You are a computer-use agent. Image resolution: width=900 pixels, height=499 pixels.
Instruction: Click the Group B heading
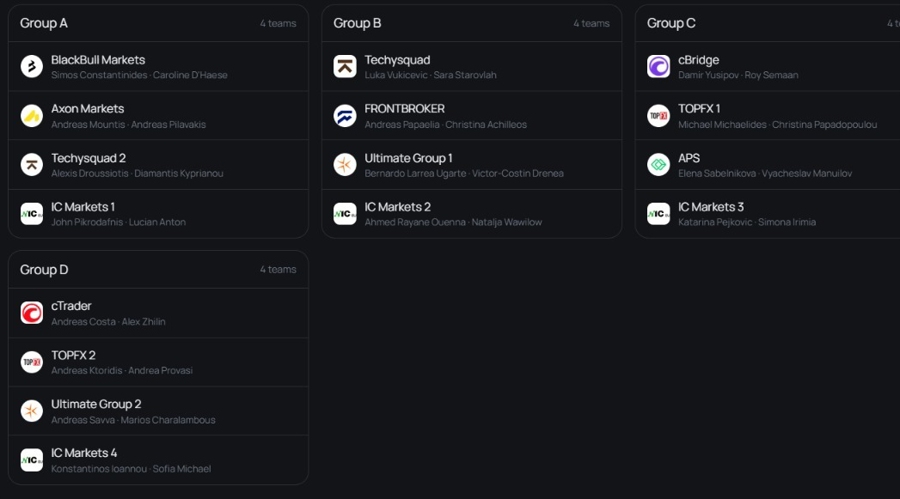click(357, 23)
